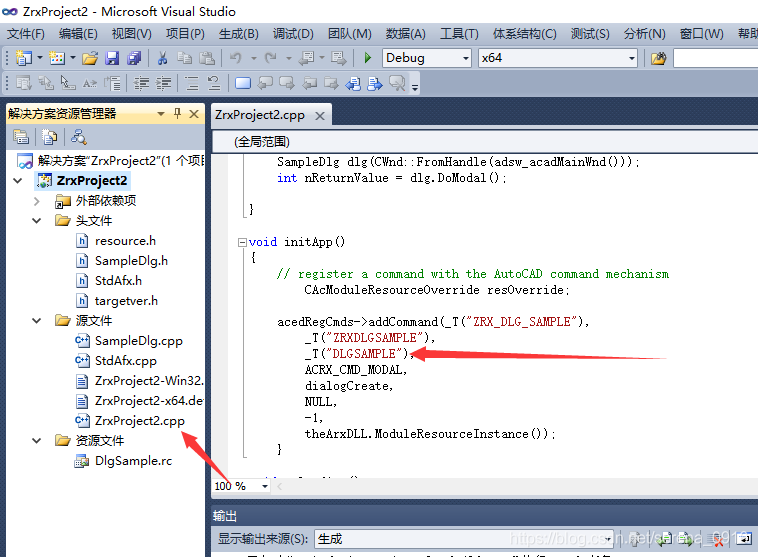The image size is (758, 557).
Task: Toggle bookmark on the current line
Action: coord(243,84)
